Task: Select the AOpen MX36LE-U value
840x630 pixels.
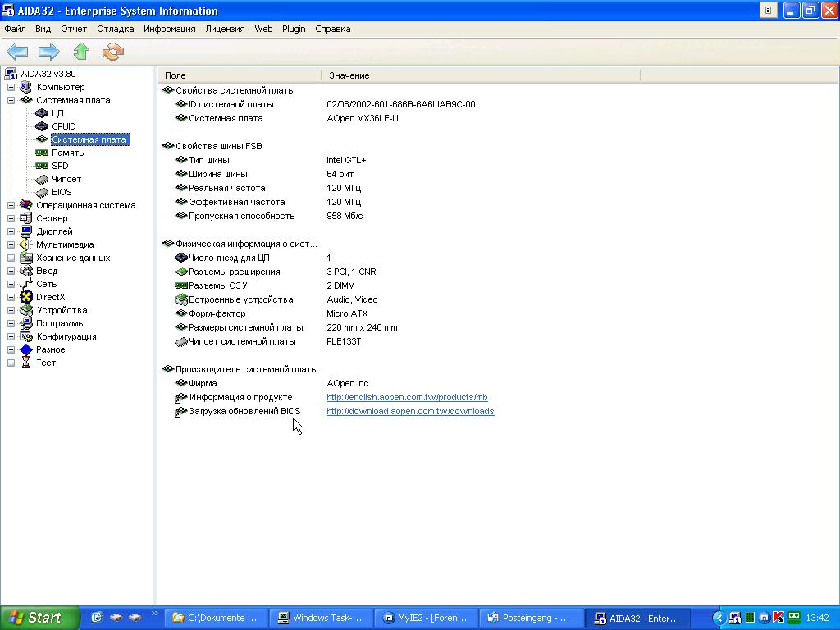Action: point(363,118)
